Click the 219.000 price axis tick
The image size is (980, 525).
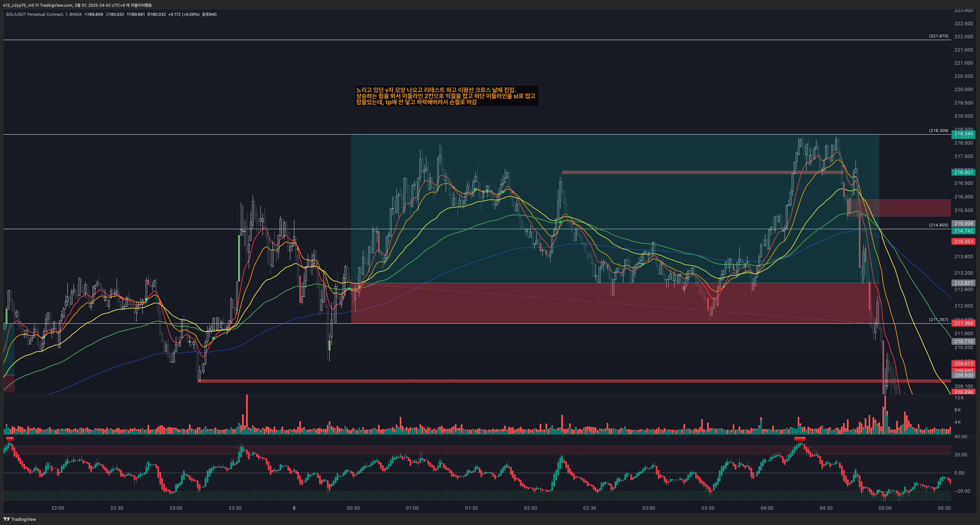coord(963,116)
